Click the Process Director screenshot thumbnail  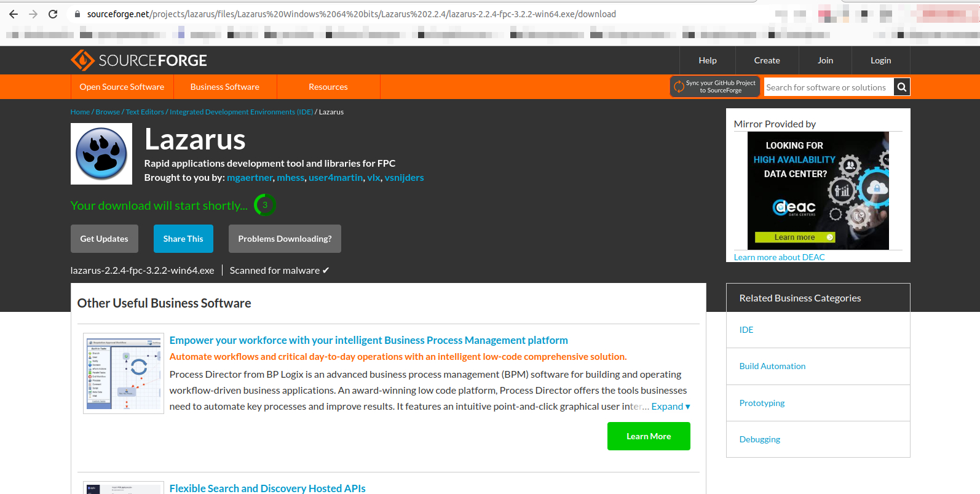point(124,373)
